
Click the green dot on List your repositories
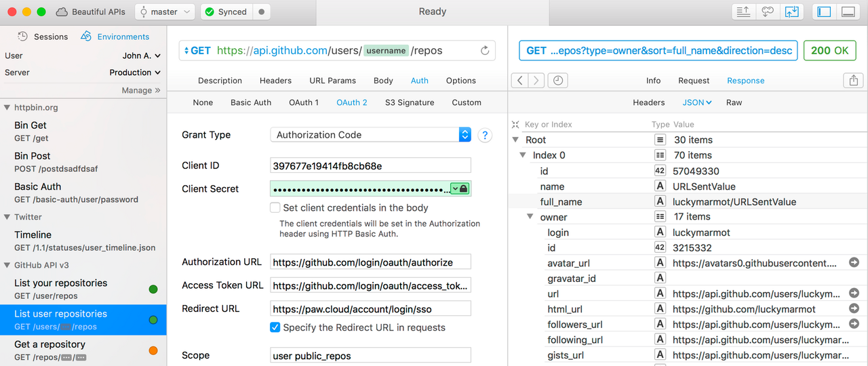(x=153, y=289)
